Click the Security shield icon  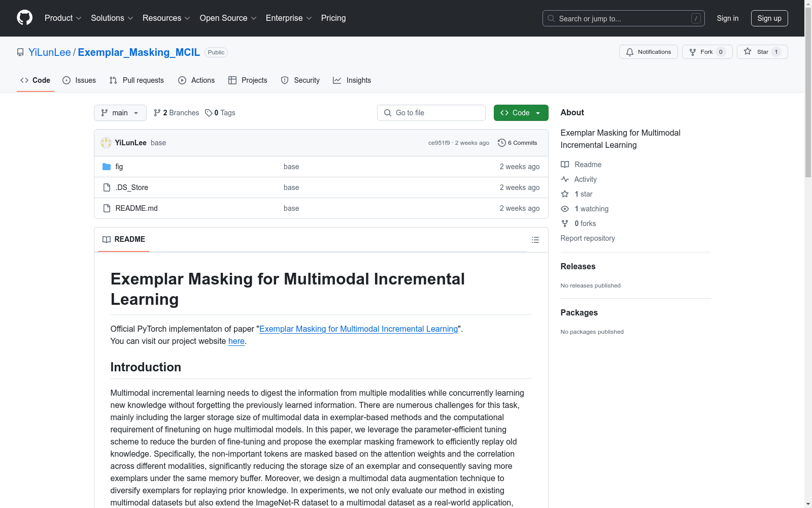click(x=285, y=80)
